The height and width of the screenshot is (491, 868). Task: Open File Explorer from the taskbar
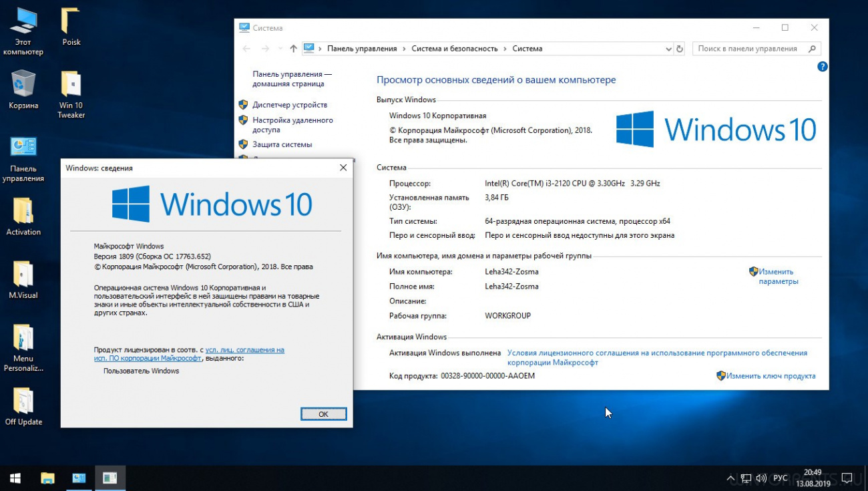coord(47,478)
